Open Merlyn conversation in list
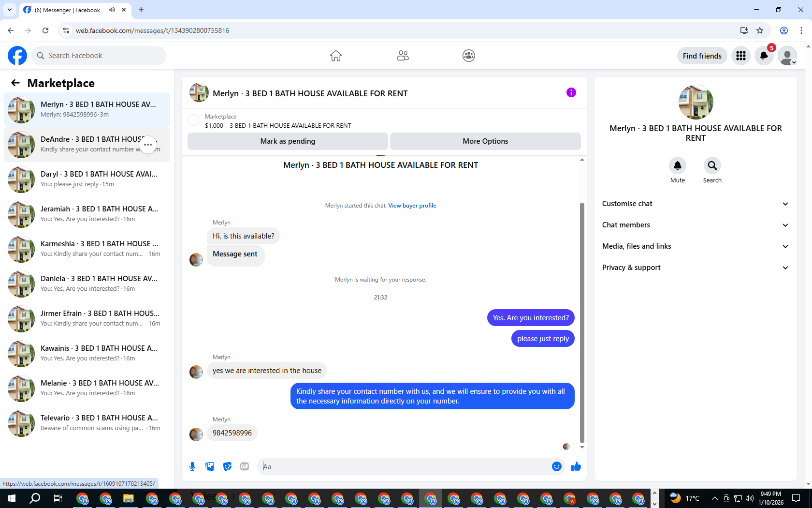This screenshot has width=812, height=508. (x=87, y=109)
